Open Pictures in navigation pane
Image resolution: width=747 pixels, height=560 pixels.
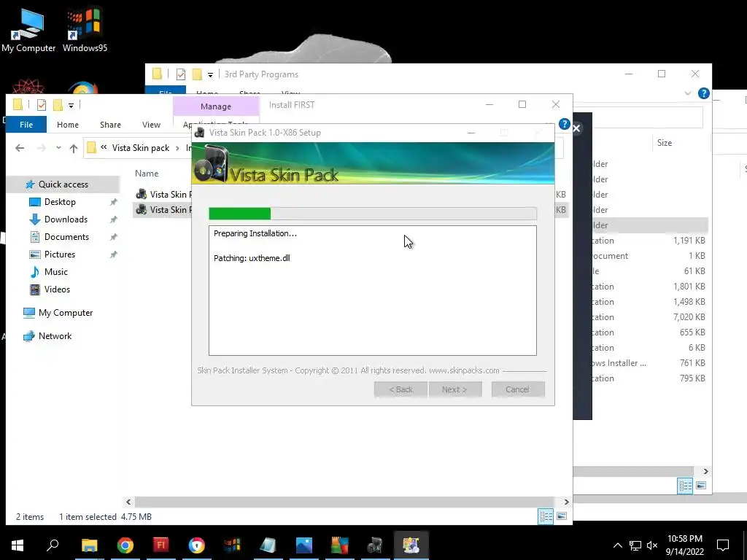60,254
